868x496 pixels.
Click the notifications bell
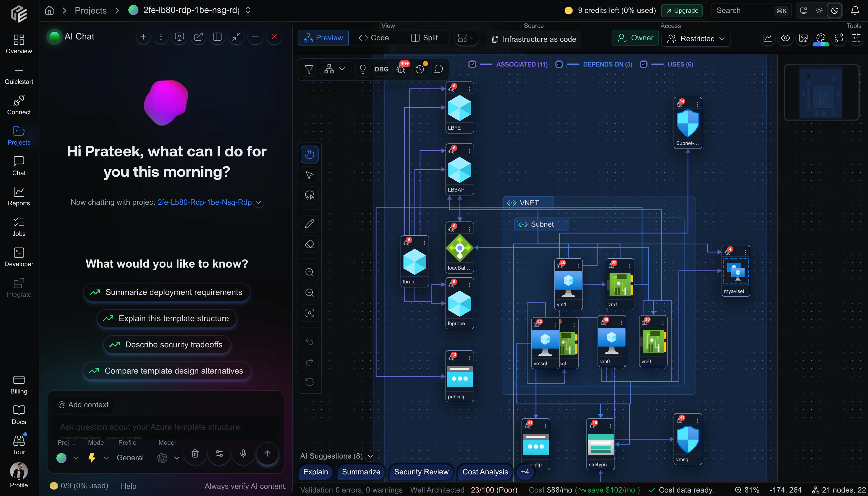coord(855,11)
